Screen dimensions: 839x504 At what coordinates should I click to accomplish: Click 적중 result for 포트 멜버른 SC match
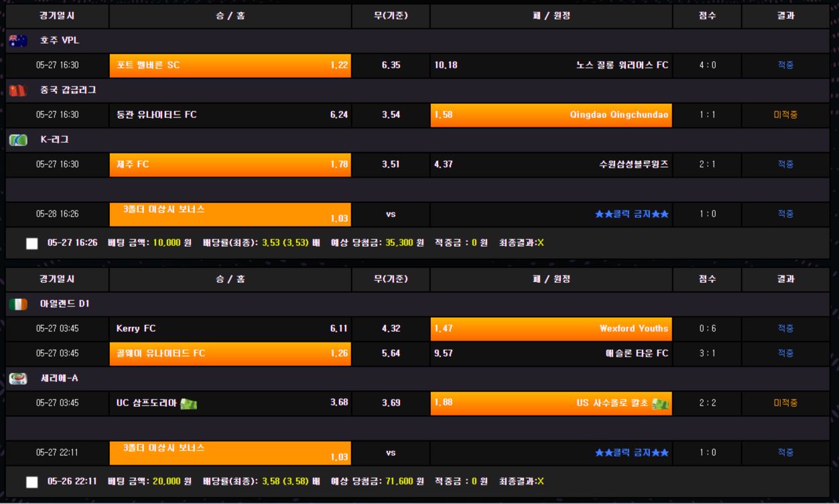pyautogui.click(x=785, y=66)
